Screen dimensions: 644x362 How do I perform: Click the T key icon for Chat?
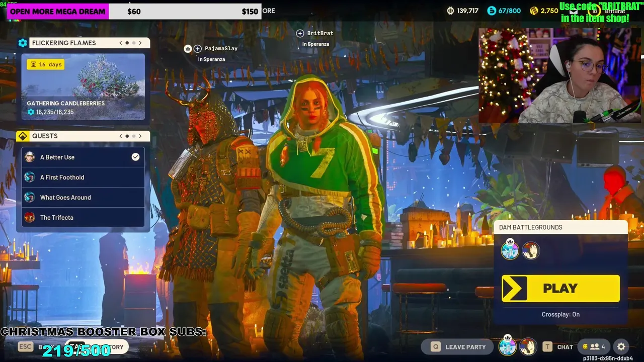click(x=547, y=346)
